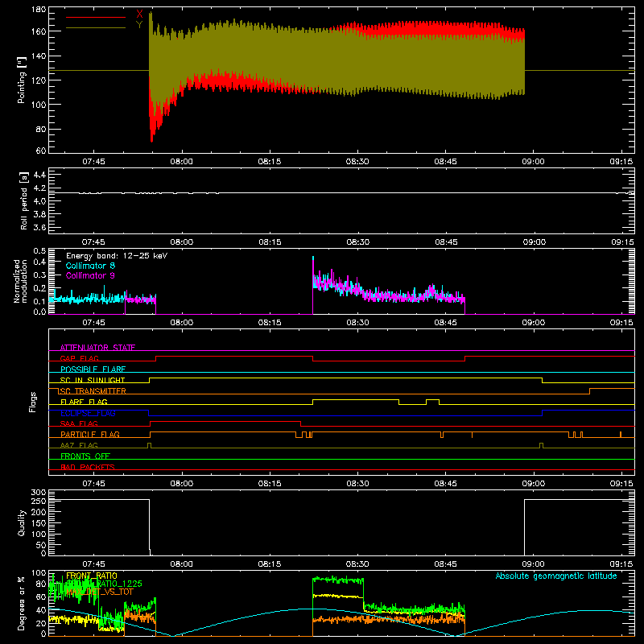Select the "Energy band: 12-25 keV" annotation
The width and height of the screenshot is (644, 644).
117,256
